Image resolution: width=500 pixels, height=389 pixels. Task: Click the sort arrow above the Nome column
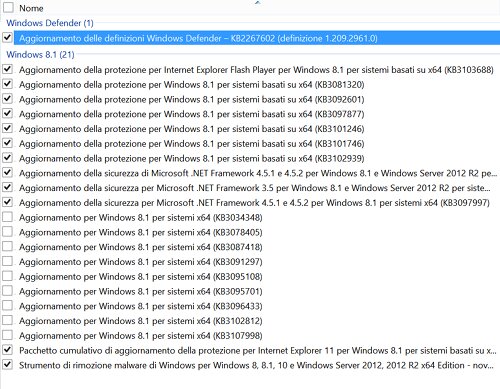(x=257, y=2)
